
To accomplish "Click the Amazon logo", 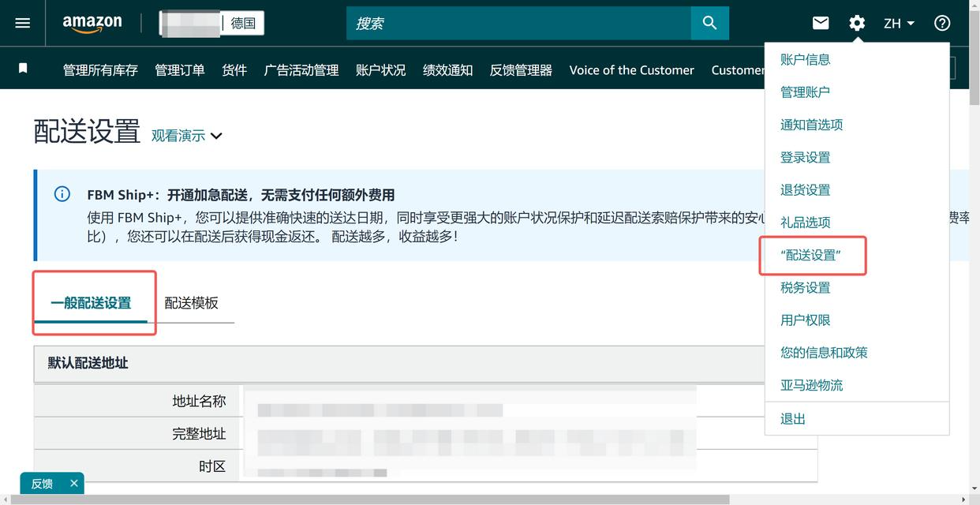I will [x=92, y=23].
